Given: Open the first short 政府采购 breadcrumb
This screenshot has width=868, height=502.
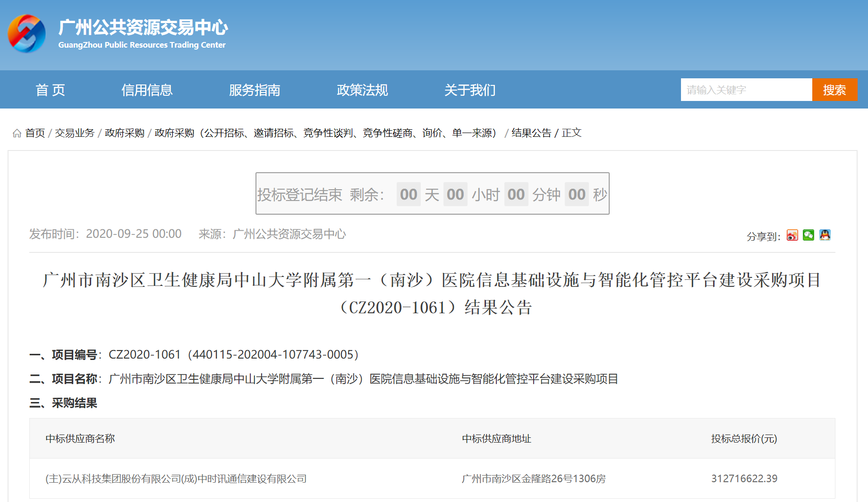Looking at the screenshot, I should click(x=125, y=133).
